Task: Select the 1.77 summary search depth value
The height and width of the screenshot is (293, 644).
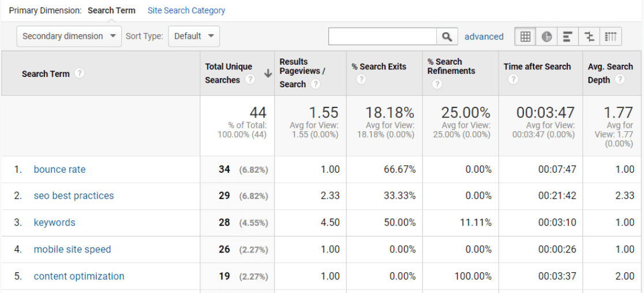Action: point(618,112)
